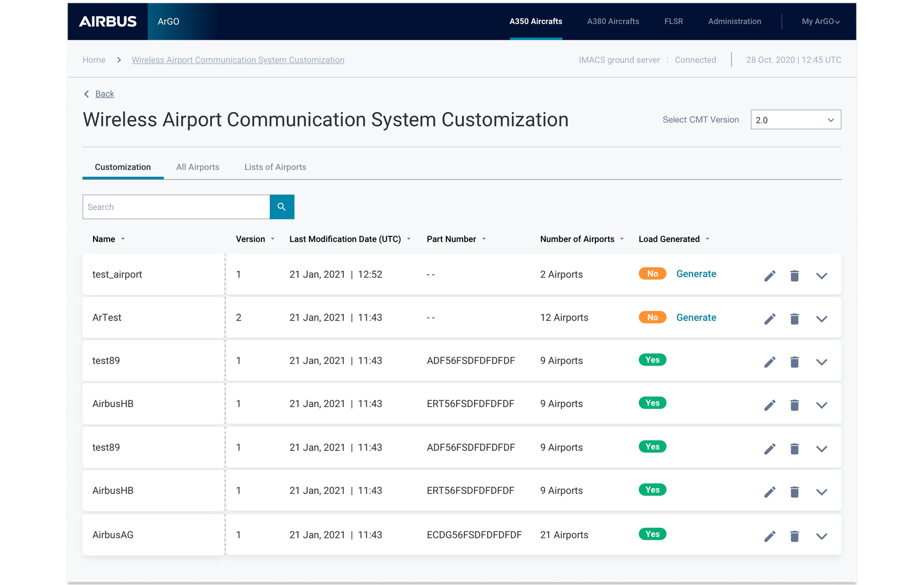Viewport: 924px width, 585px height.
Task: Click the pencil icon for AirbusAG
Action: pos(769,536)
